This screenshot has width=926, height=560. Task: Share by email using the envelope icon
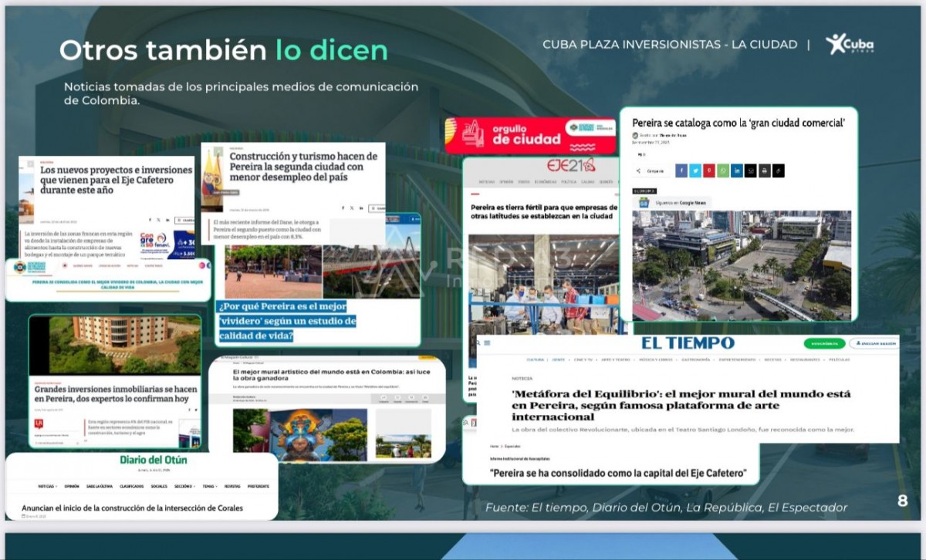[x=751, y=170]
